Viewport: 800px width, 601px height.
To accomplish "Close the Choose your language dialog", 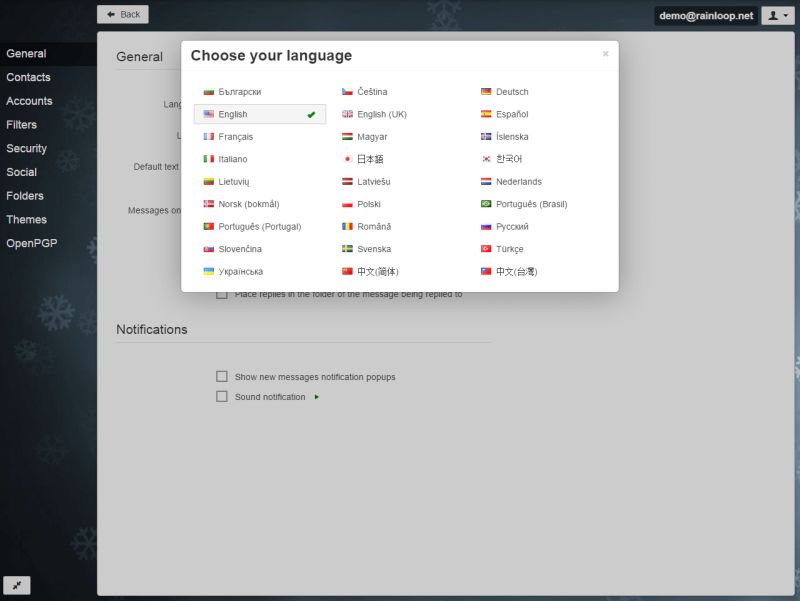I will point(605,54).
